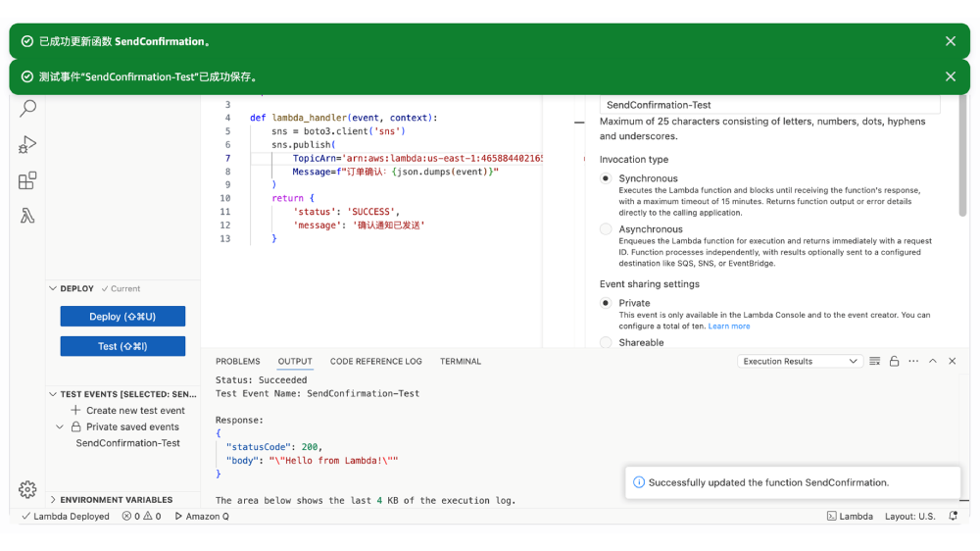Clear output using the clear icon
The height and width of the screenshot is (551, 980).
[875, 362]
